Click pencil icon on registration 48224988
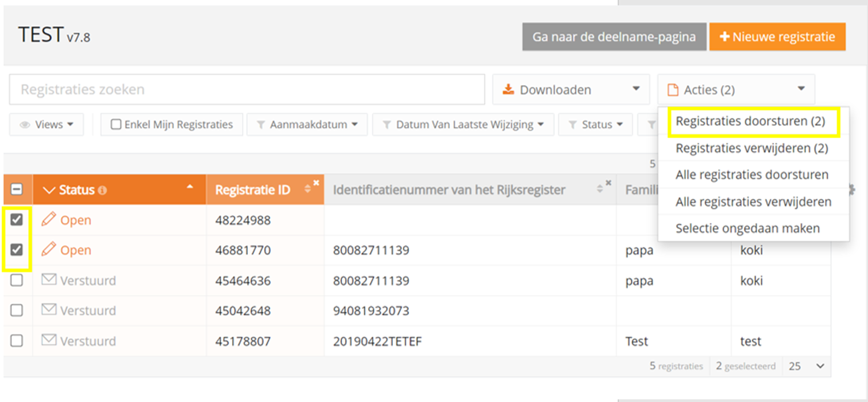The height and width of the screenshot is (402, 868). (49, 219)
